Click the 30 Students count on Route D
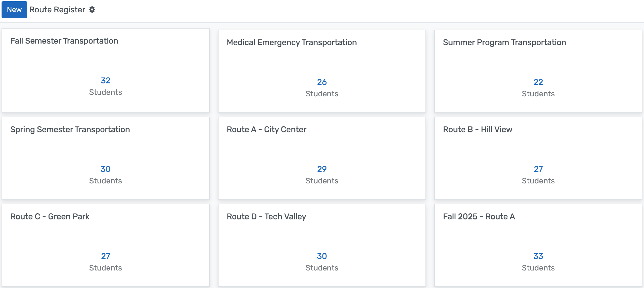644x288 pixels. click(x=321, y=256)
